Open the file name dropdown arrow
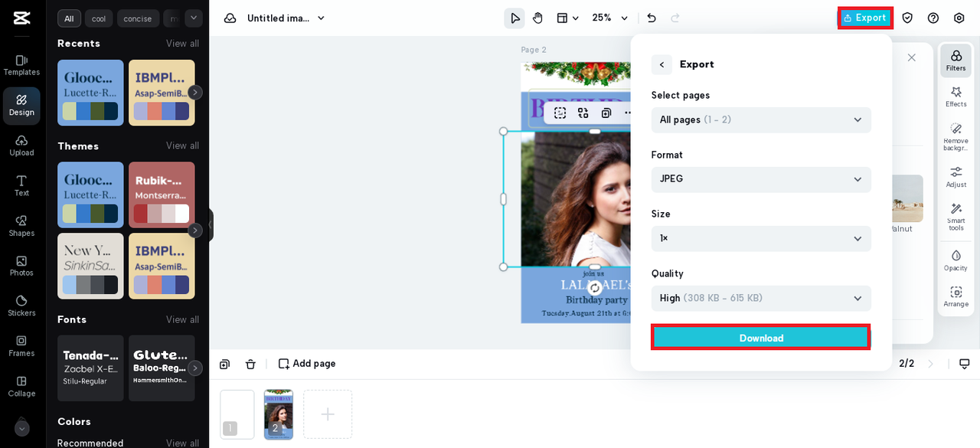 coord(321,18)
